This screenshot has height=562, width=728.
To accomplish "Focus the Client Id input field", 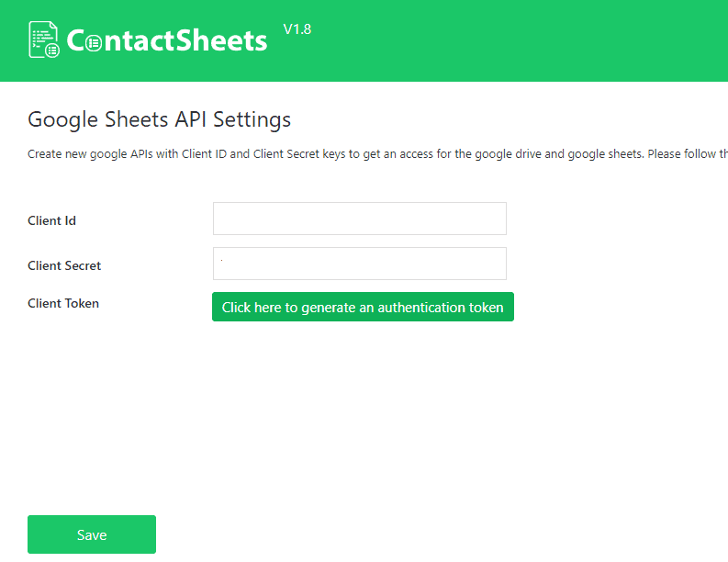I will coord(359,219).
